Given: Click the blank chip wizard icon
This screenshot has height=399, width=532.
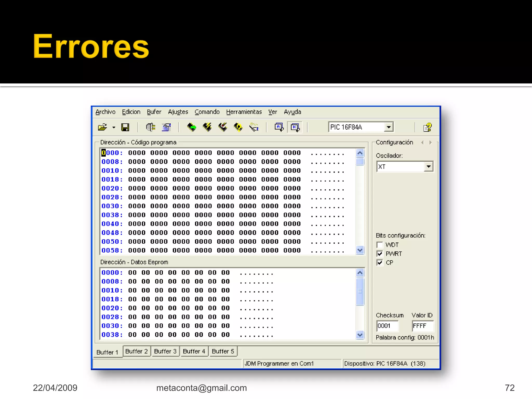Looking at the screenshot, I should click(254, 127).
